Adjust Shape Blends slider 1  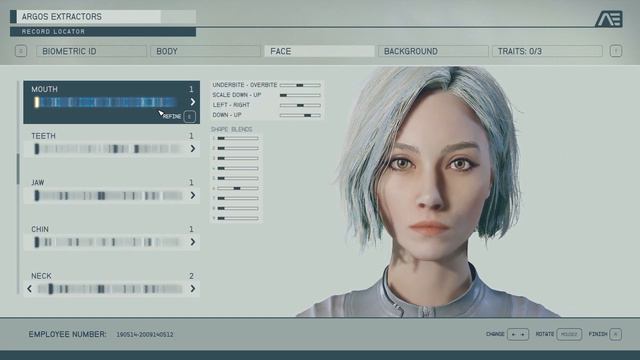[238, 138]
